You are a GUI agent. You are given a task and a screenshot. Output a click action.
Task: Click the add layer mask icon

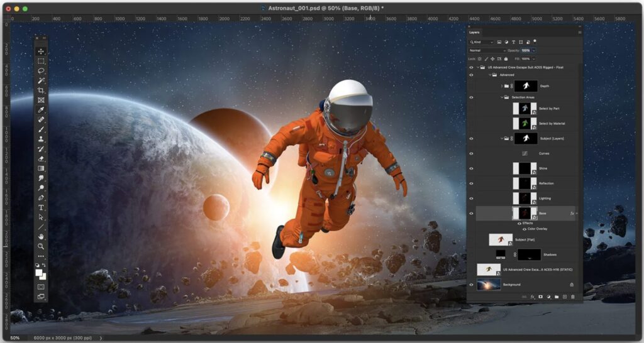click(540, 297)
